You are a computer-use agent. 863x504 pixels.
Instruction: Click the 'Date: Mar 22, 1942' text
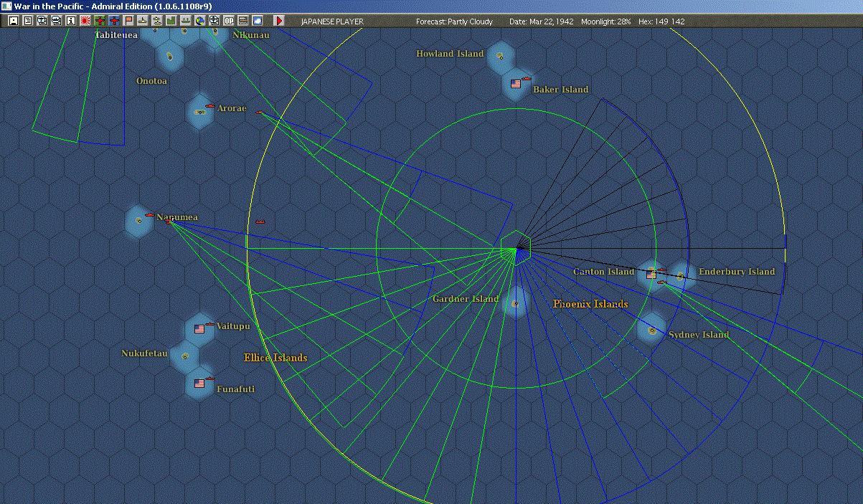542,22
